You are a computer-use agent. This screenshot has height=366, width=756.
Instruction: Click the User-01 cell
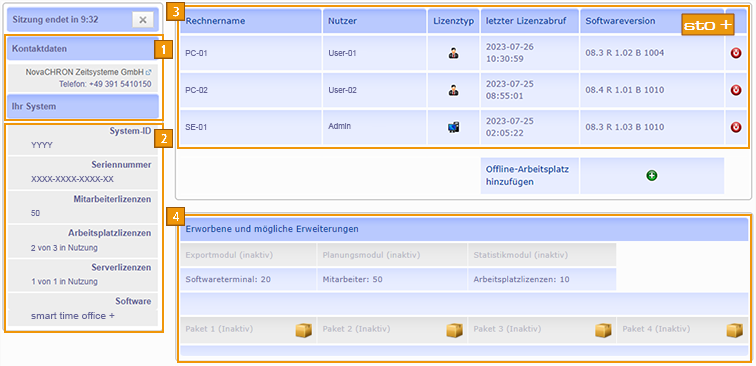click(x=375, y=53)
